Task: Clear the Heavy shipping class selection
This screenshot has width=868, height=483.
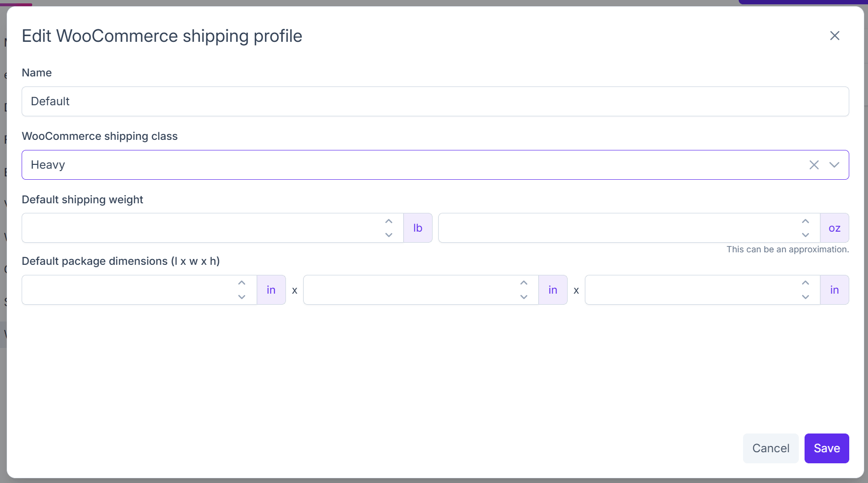Action: [814, 165]
